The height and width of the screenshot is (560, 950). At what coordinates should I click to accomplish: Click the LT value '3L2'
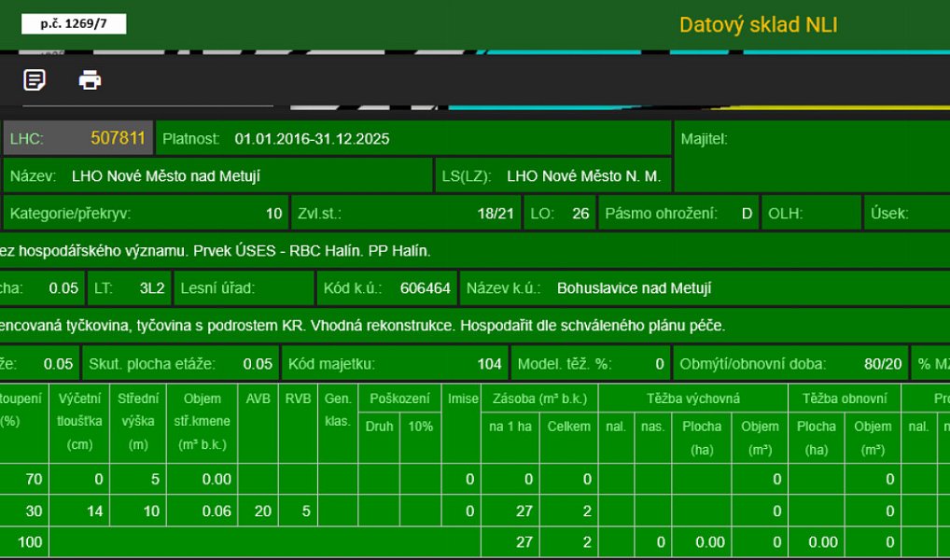pyautogui.click(x=152, y=287)
